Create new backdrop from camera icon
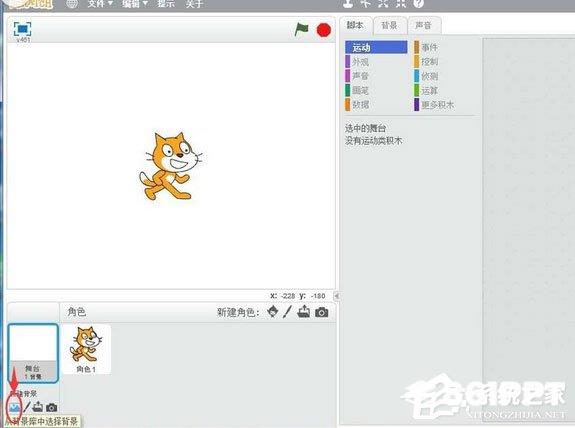This screenshot has height=428, width=575. pos(51,407)
